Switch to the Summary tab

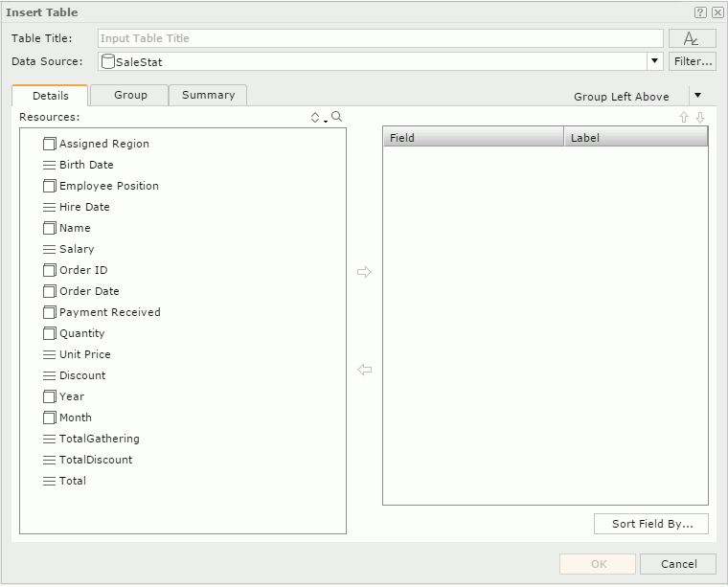click(x=208, y=95)
